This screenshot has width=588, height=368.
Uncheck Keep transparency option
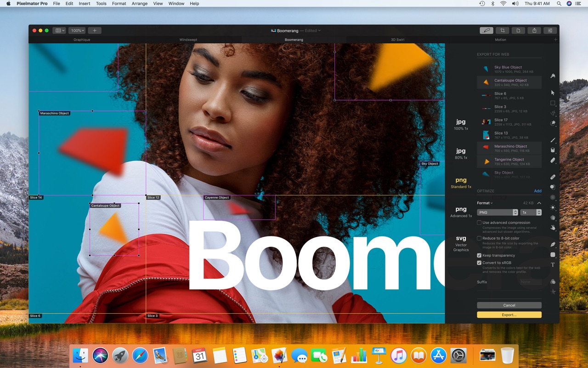(x=479, y=255)
